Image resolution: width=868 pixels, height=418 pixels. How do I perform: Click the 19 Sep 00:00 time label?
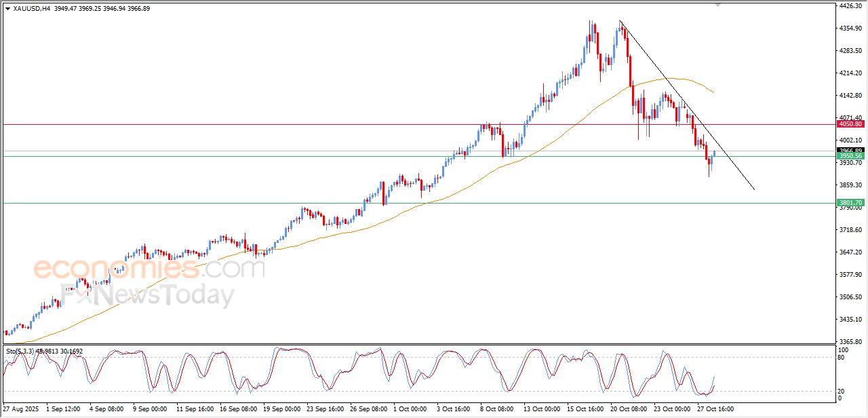283,409
